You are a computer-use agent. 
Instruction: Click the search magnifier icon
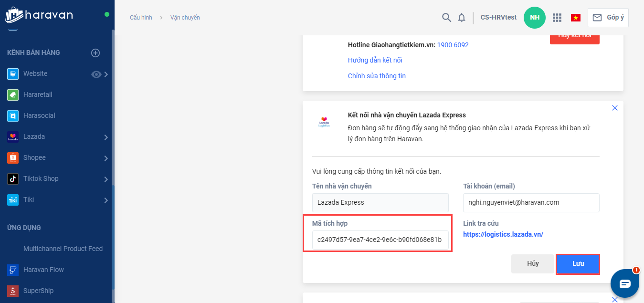[x=446, y=18]
